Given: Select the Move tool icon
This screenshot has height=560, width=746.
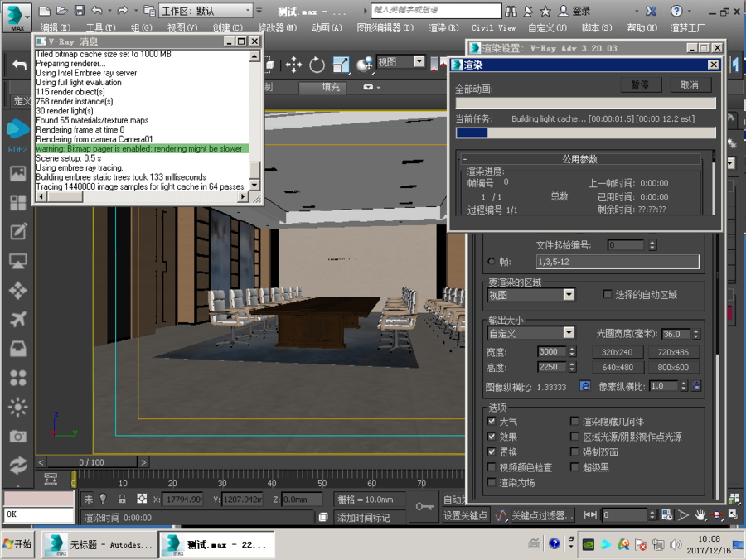Looking at the screenshot, I should pos(293,65).
